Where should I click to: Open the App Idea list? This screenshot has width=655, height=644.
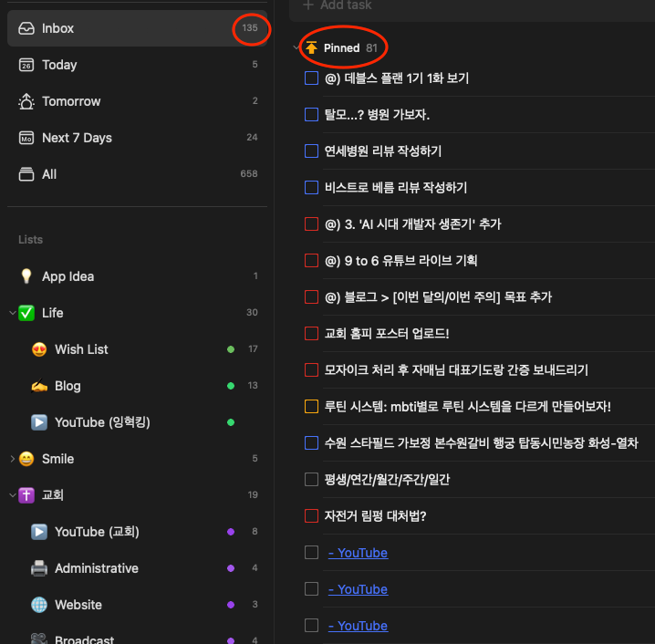(137, 276)
